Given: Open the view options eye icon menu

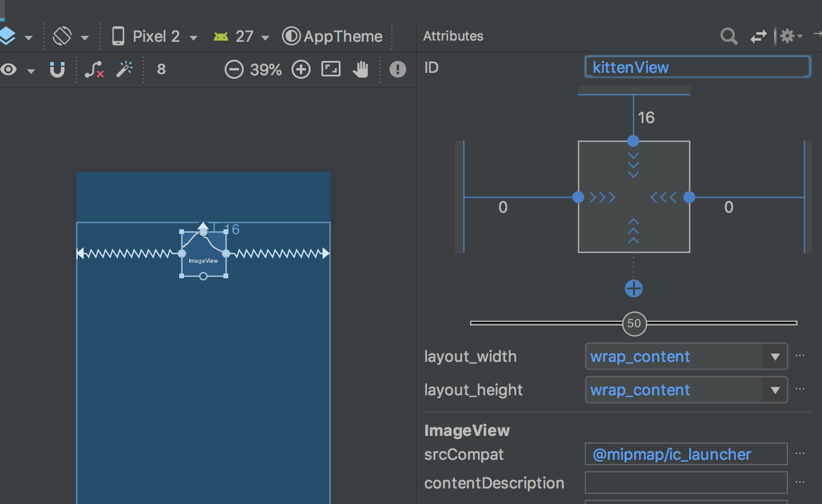Looking at the screenshot, I should click(8, 69).
